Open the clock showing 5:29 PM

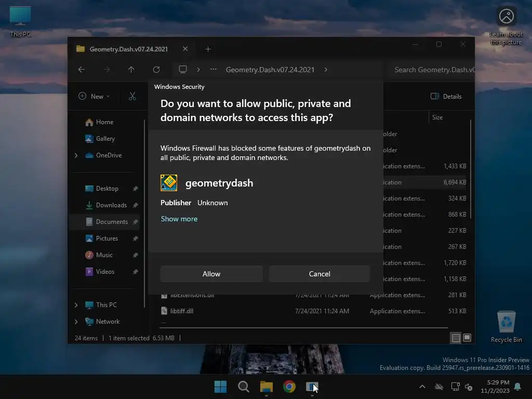point(495,387)
